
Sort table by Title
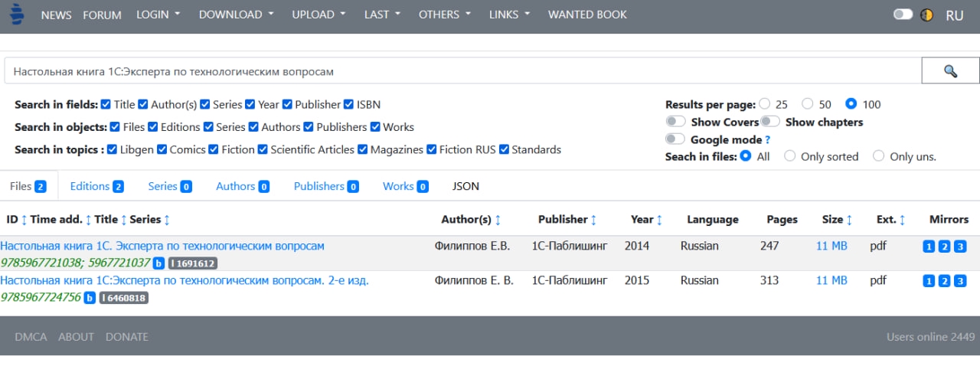point(124,220)
